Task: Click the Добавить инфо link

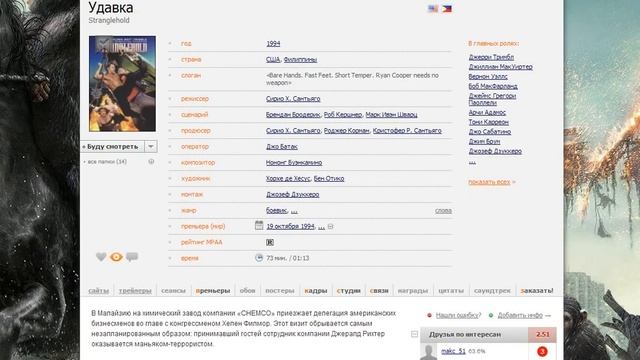Action: [x=520, y=315]
